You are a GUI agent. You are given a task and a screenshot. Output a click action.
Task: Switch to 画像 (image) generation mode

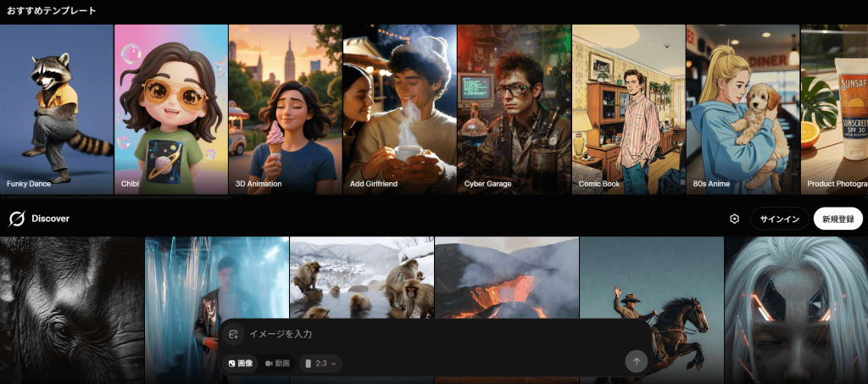click(240, 363)
